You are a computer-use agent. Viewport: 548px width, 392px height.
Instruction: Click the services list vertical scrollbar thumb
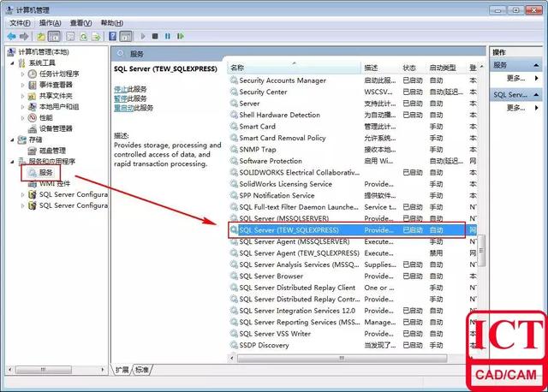tap(481, 251)
